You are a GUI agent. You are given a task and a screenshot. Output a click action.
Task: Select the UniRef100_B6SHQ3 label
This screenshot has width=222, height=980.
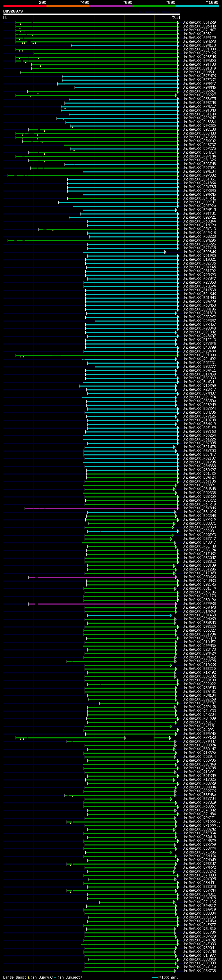tap(199, 133)
